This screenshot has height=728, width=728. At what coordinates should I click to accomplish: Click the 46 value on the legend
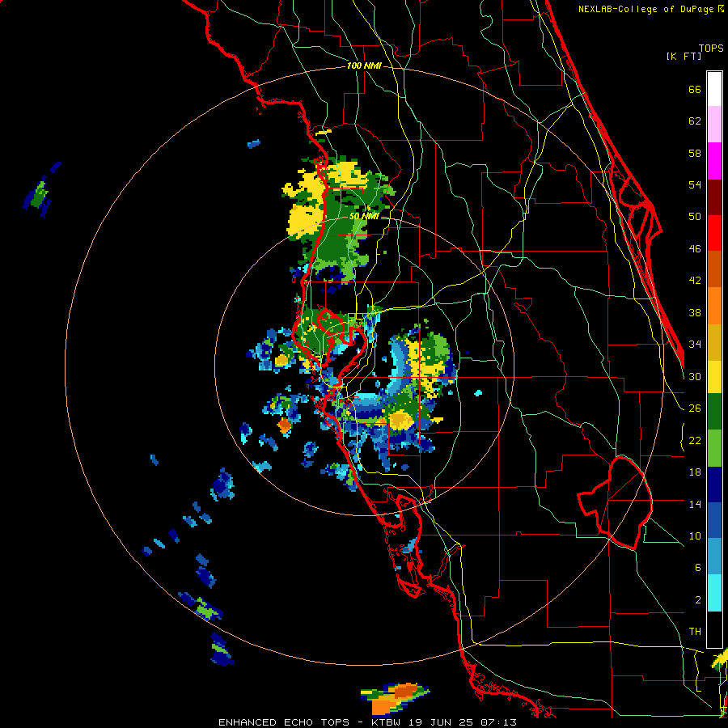coord(695,249)
